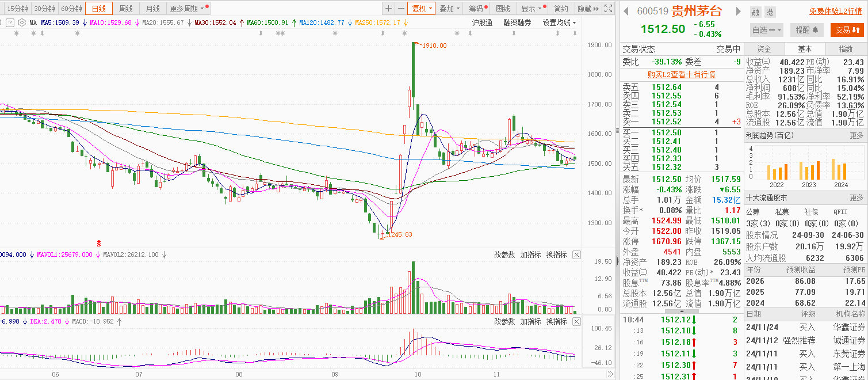Click 改参数 in the volume panel
The width and height of the screenshot is (868, 380).
[504, 254]
